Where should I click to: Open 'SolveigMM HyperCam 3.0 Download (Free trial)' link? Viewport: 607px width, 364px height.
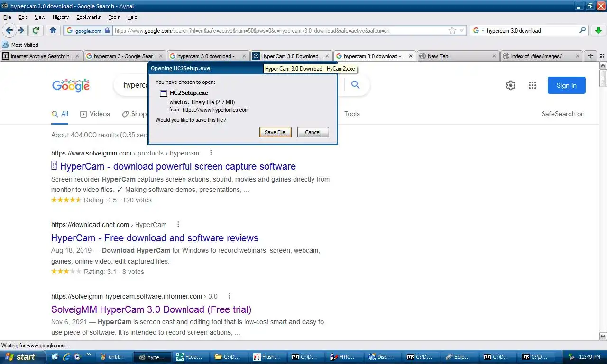tap(151, 309)
